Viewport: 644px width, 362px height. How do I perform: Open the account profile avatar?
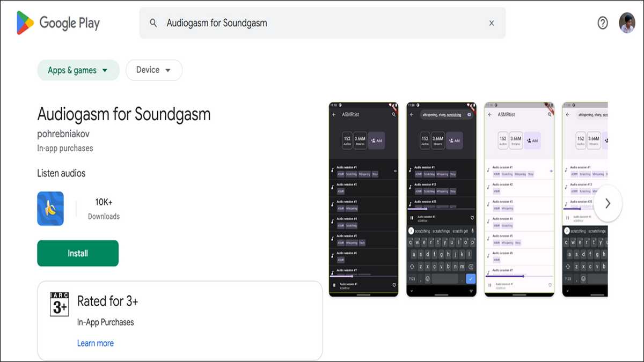627,23
